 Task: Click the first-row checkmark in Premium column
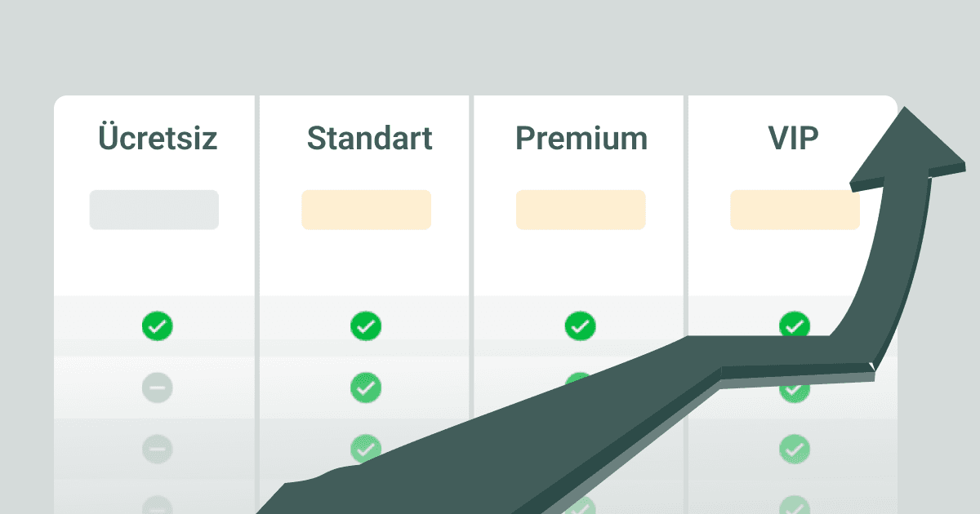[x=580, y=326]
